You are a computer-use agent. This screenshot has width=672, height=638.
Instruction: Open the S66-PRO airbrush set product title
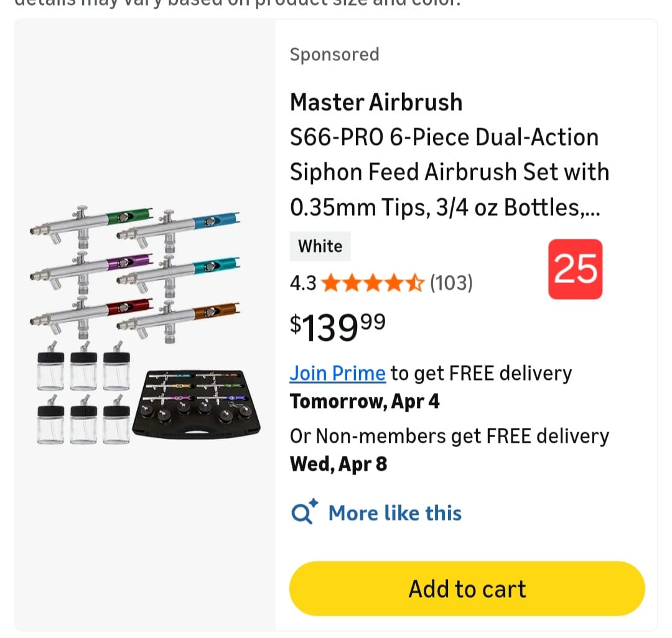[x=444, y=172]
